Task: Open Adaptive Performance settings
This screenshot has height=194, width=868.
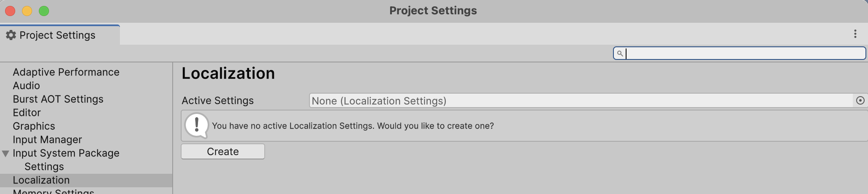Action: (x=66, y=72)
